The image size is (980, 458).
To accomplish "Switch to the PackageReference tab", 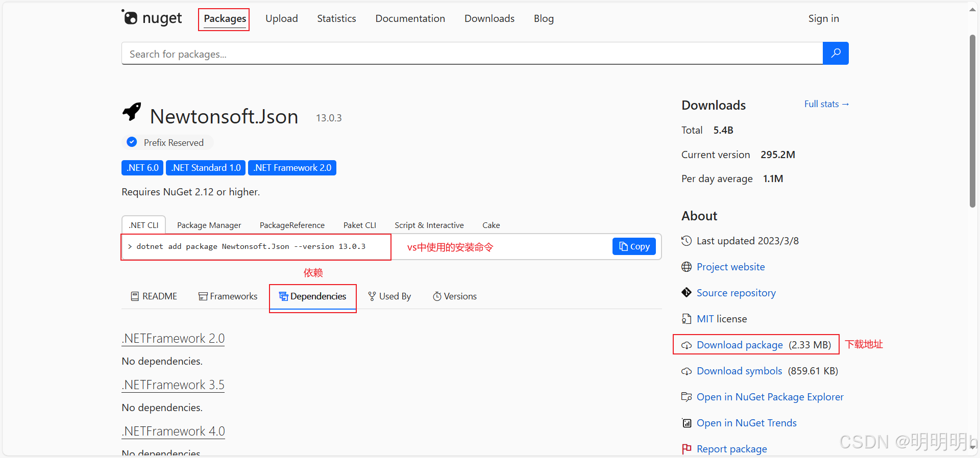I will pos(292,225).
